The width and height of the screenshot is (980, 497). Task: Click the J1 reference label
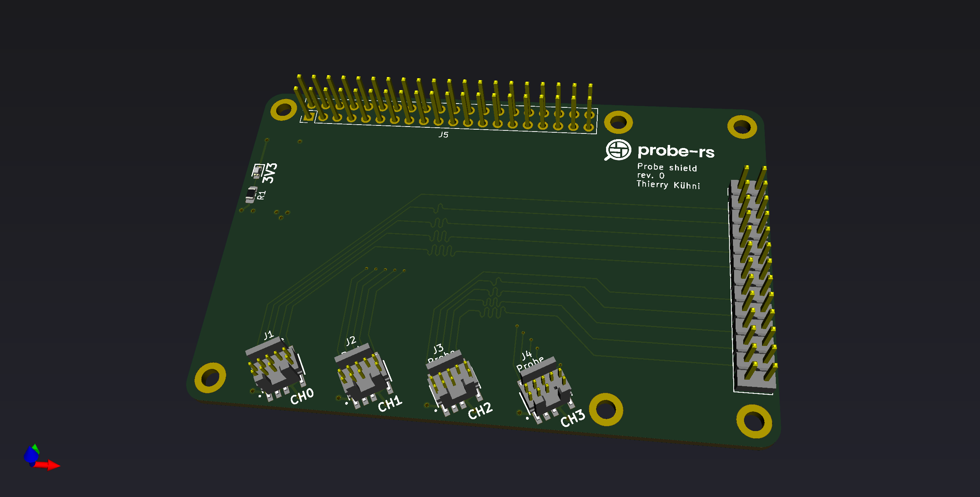(x=269, y=335)
